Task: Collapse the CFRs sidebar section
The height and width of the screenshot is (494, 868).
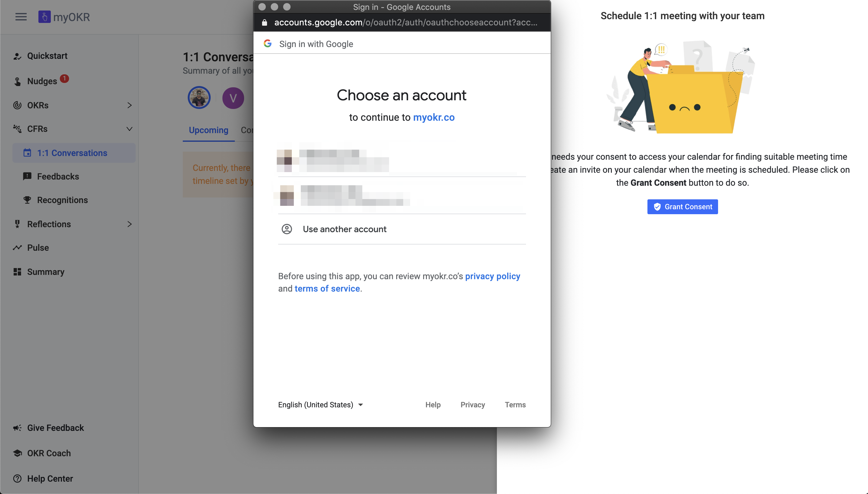Action: pos(129,129)
